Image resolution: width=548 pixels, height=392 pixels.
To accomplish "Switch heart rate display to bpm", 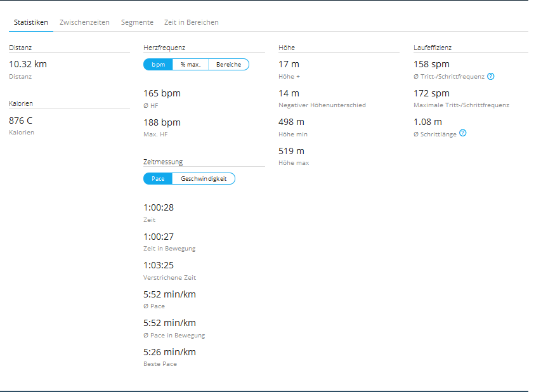I will tap(158, 65).
